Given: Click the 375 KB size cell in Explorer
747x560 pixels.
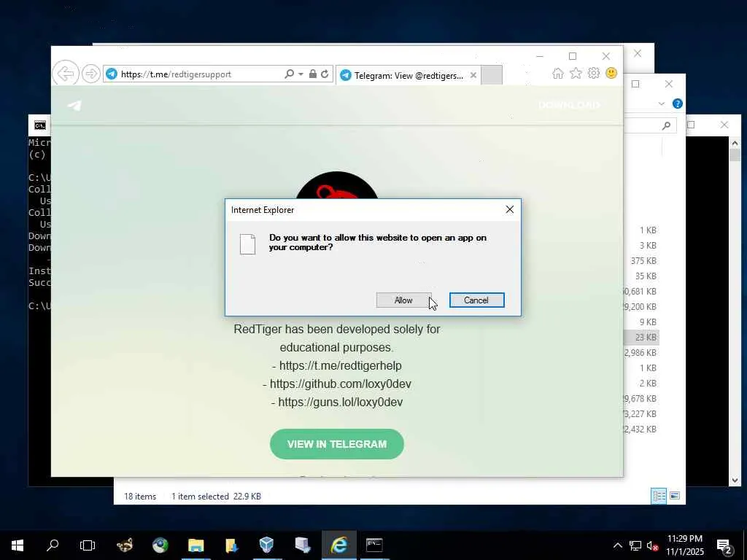Looking at the screenshot, I should coord(643,260).
